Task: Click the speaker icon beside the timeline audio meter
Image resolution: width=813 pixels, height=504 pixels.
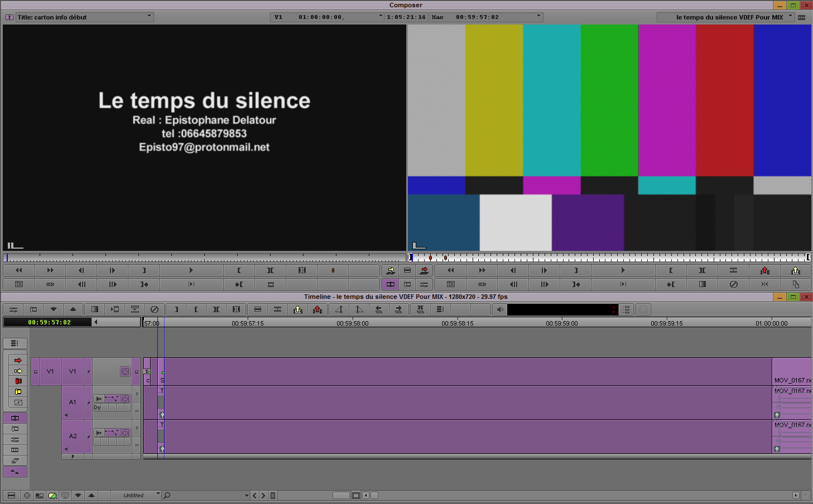Action: coord(500,309)
